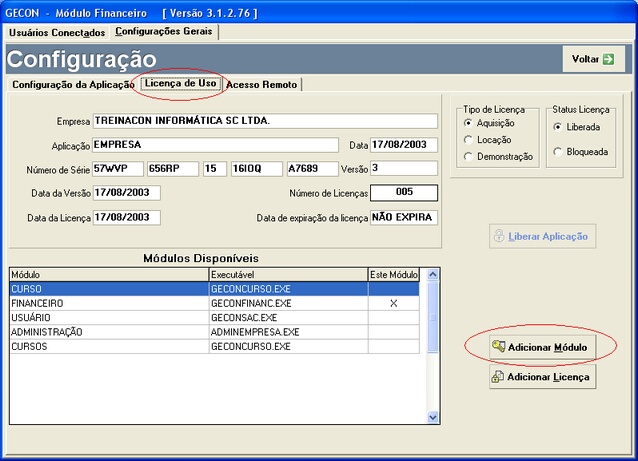Click the Executável column header

287,274
